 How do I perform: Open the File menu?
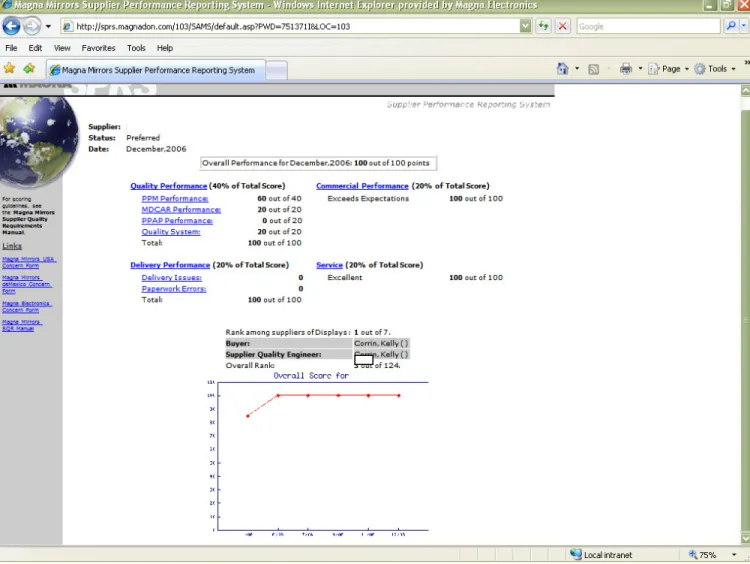[x=11, y=48]
